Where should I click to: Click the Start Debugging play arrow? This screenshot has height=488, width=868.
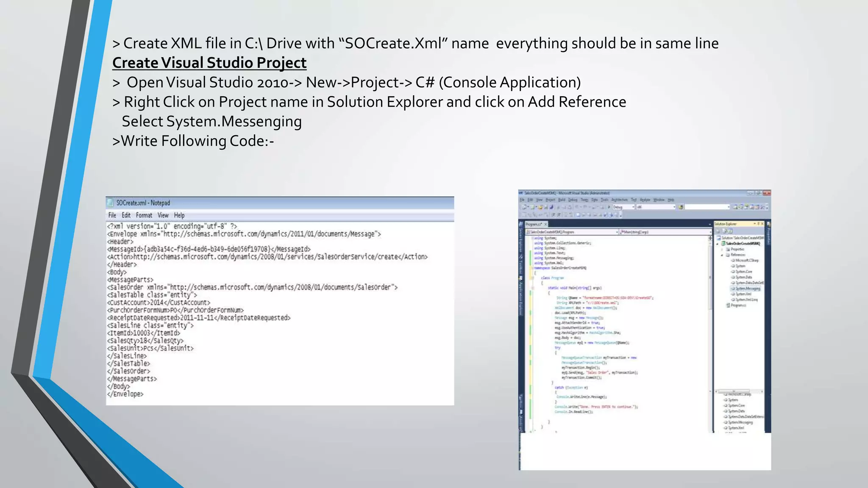(x=609, y=207)
